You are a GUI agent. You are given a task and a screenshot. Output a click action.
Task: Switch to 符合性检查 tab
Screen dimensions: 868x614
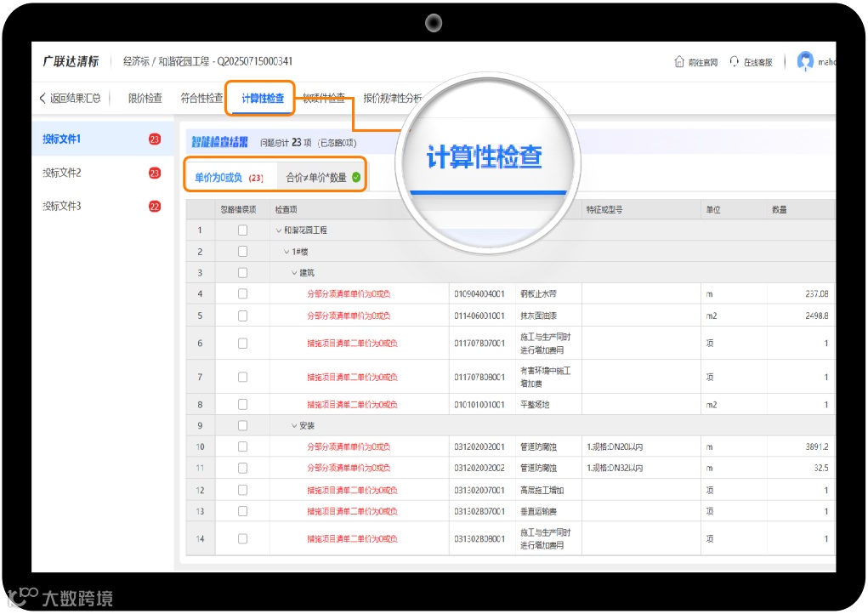[x=201, y=98]
